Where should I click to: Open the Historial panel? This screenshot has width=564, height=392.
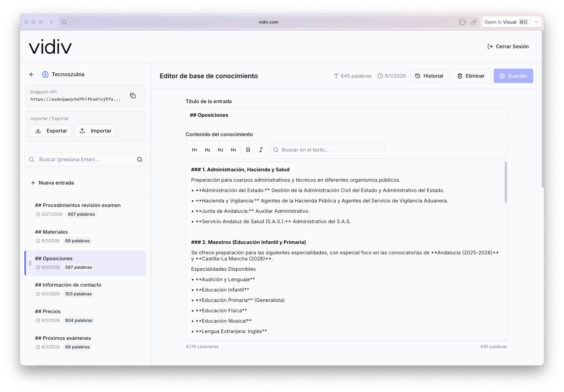coord(429,76)
